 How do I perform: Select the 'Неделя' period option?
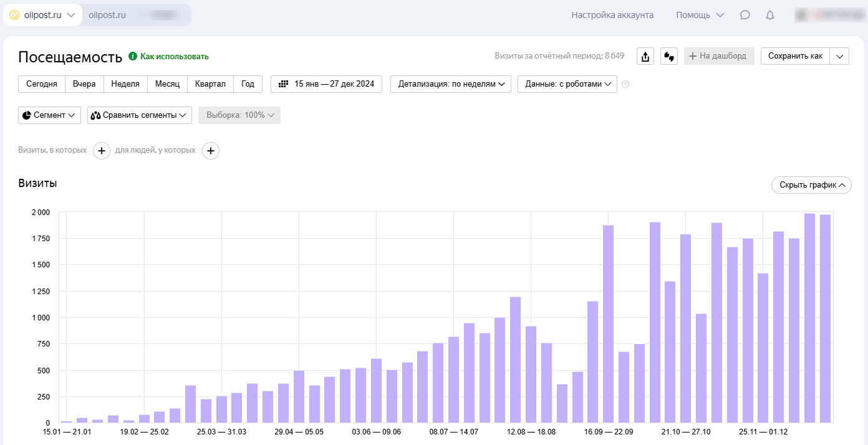[x=125, y=84]
